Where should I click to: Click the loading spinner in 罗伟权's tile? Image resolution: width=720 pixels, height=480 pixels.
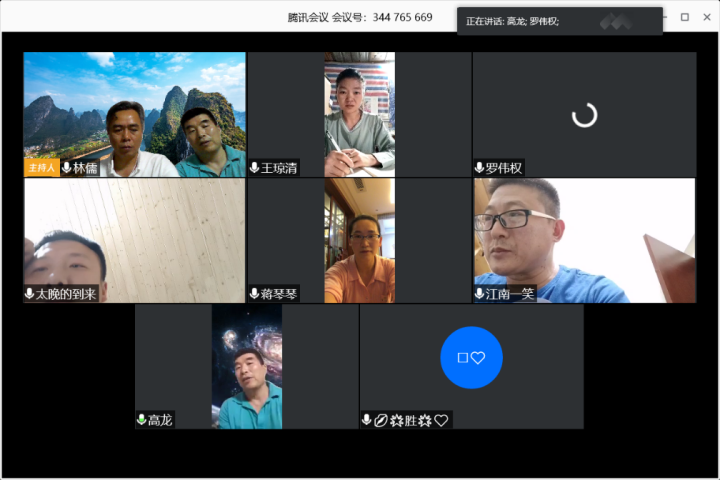pos(584,115)
